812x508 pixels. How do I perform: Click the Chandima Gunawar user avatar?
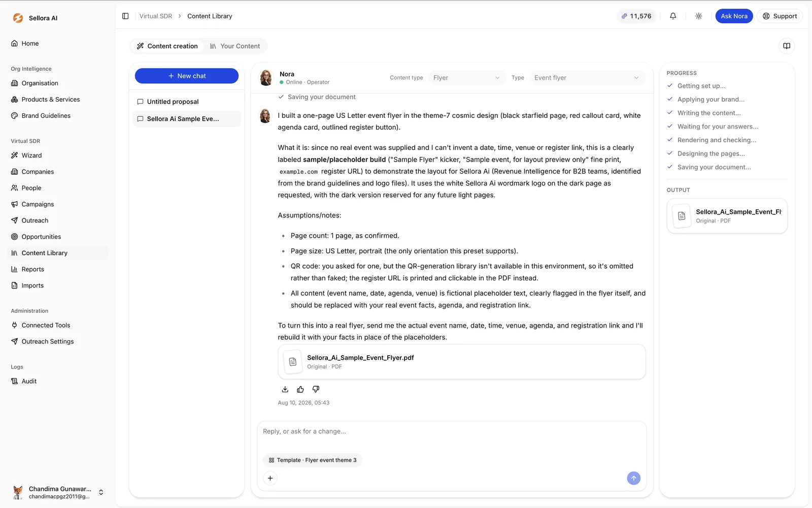tap(18, 492)
